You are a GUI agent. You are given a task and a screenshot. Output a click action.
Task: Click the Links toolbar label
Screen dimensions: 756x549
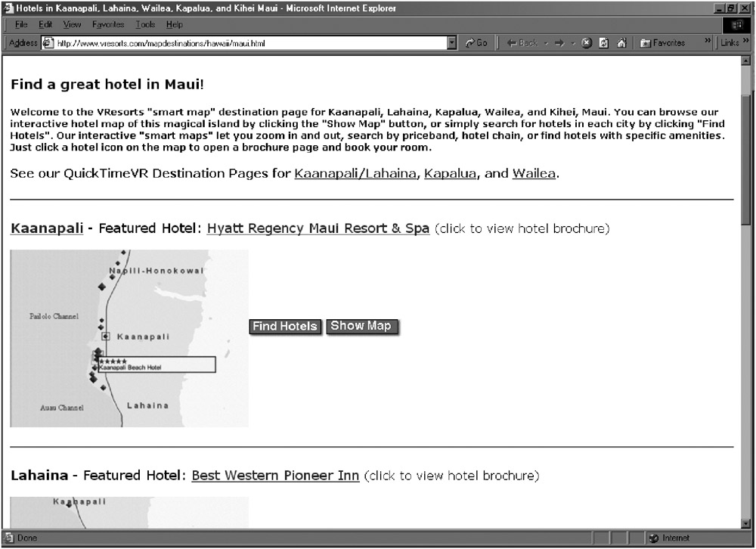click(730, 43)
